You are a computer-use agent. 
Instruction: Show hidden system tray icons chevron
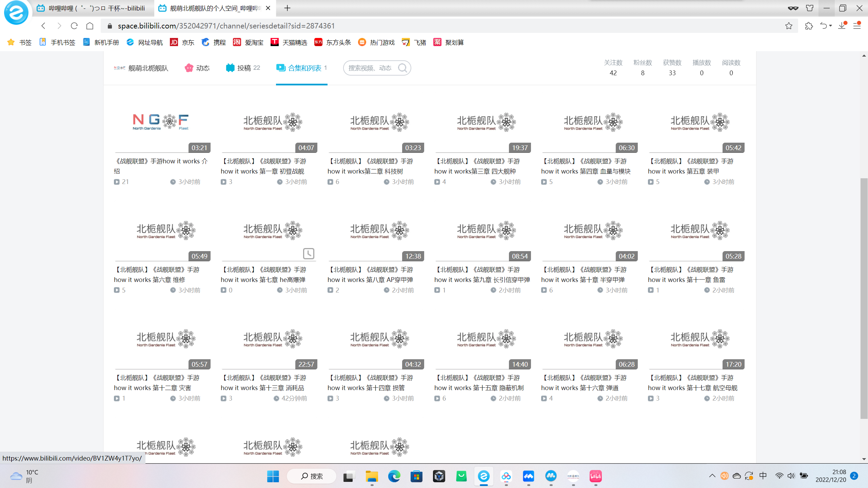712,476
